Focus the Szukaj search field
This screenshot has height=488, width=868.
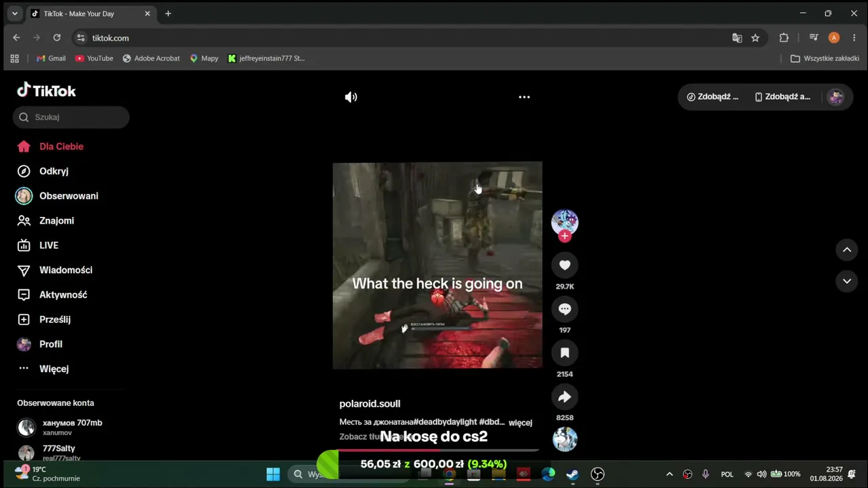71,117
